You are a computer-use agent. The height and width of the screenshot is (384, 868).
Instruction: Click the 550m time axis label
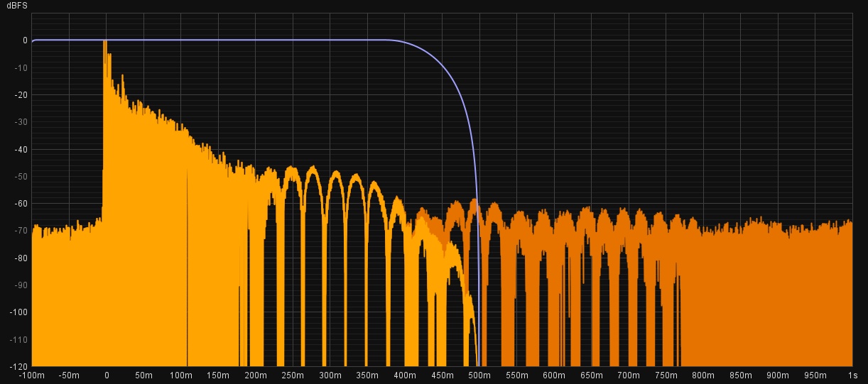click(516, 375)
